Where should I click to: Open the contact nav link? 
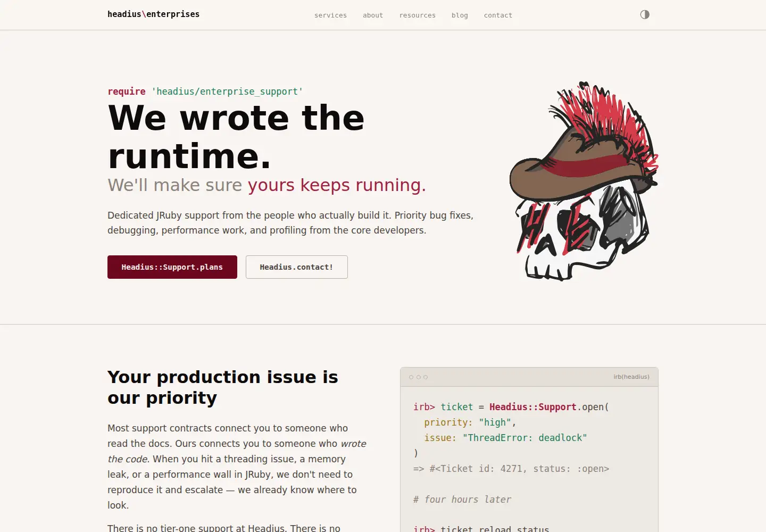498,15
